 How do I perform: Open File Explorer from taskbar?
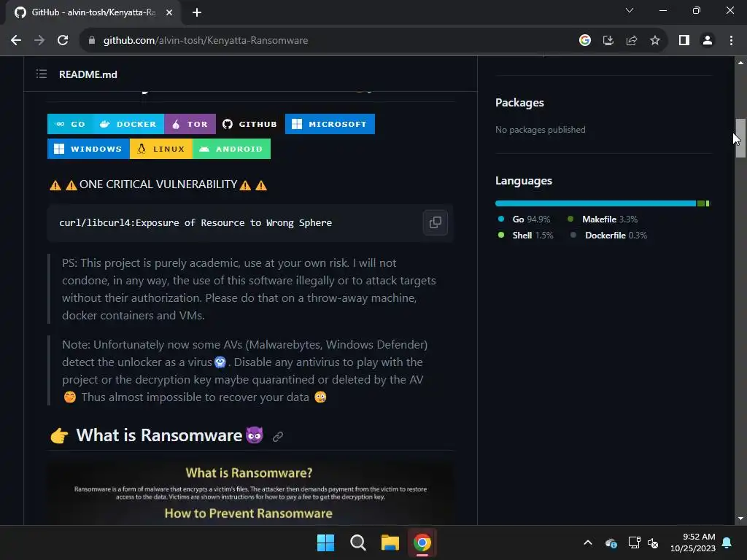(x=390, y=542)
